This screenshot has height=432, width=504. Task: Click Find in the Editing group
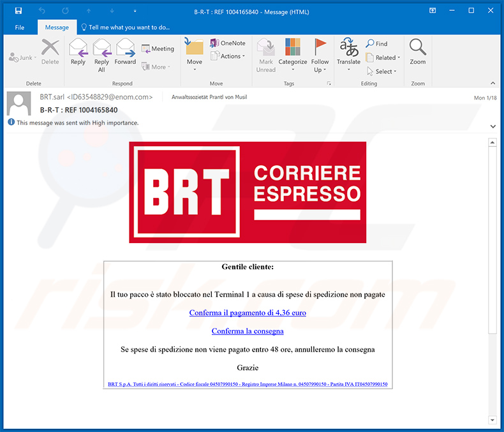pos(376,43)
